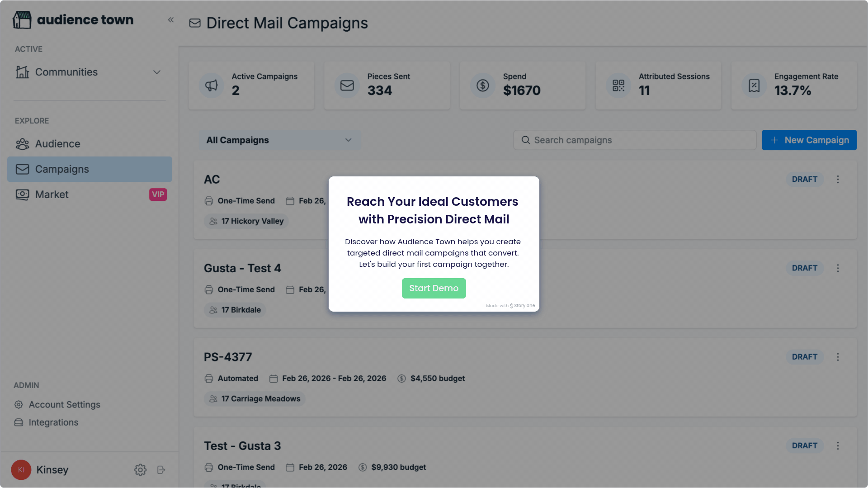Open three-dot menu for Test - Gusta 3
This screenshot has height=488, width=868.
click(838, 445)
